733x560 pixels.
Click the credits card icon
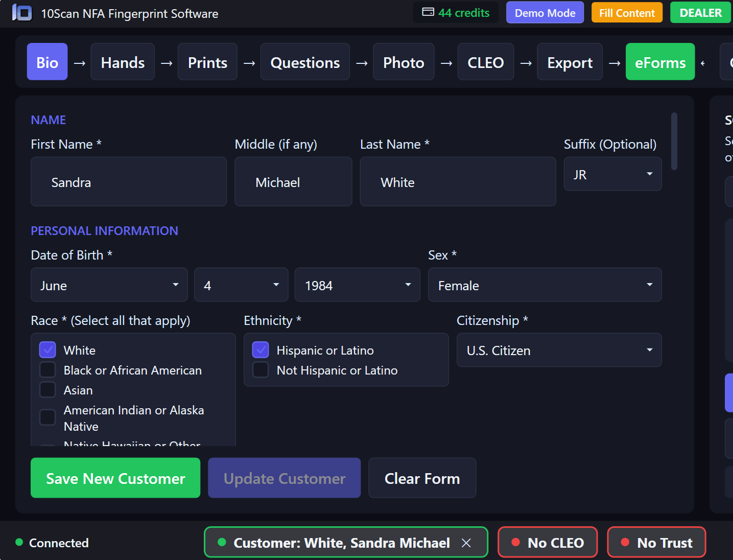pos(428,12)
